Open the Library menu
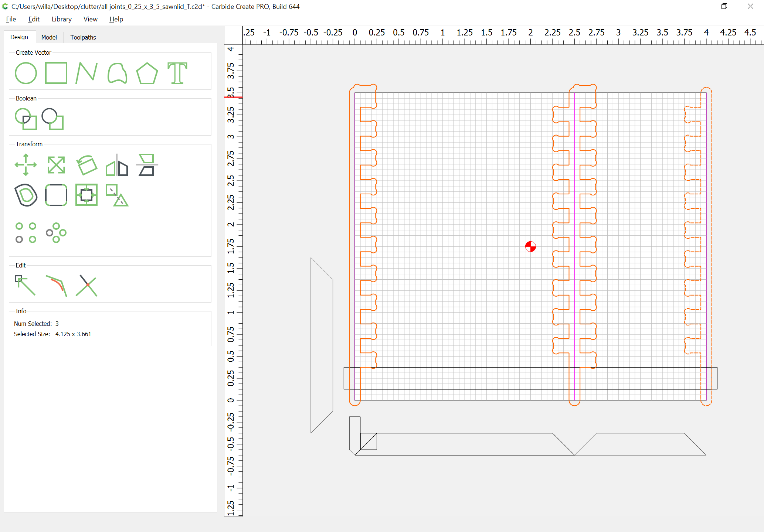764x532 pixels. (x=61, y=19)
